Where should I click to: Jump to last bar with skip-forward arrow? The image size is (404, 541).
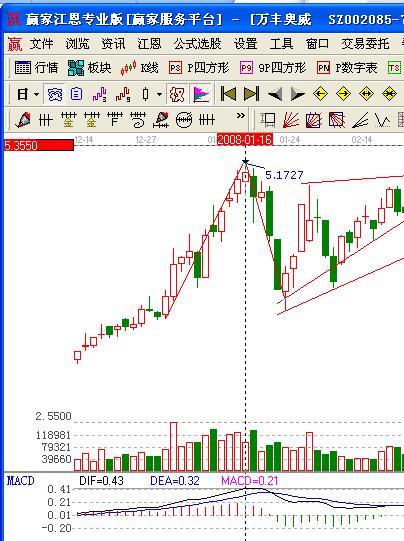click(x=251, y=94)
